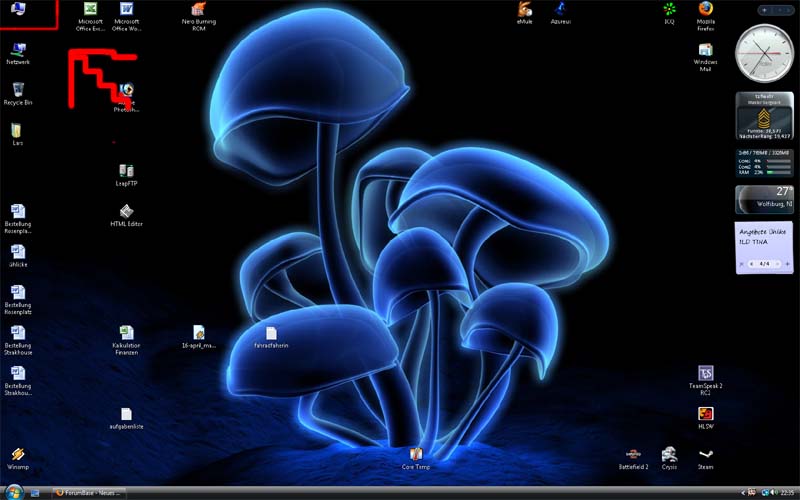Viewport: 800px width, 500px height.
Task: Open Windows Mail shortcut
Action: pos(706,57)
